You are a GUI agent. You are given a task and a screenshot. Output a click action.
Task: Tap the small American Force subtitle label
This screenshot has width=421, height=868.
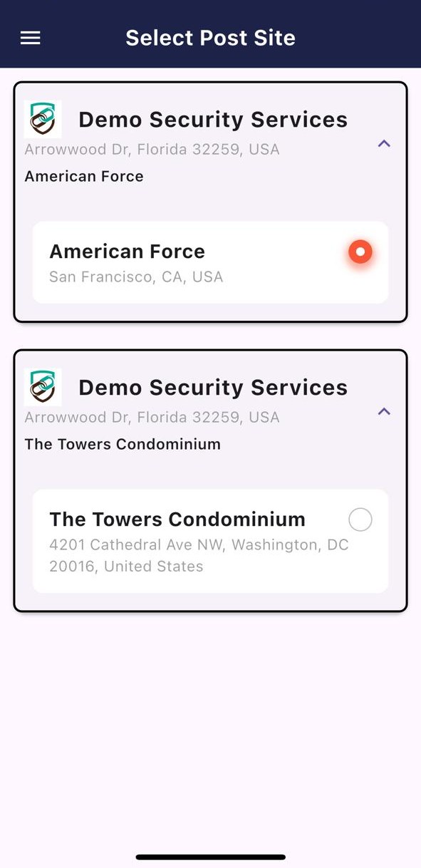pyautogui.click(x=84, y=176)
